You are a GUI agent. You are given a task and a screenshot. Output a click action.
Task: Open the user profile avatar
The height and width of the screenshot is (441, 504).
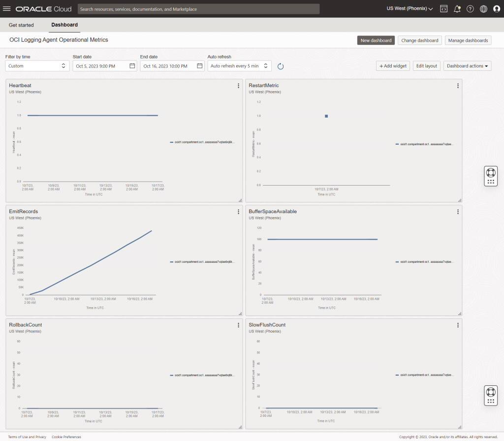point(497,8)
